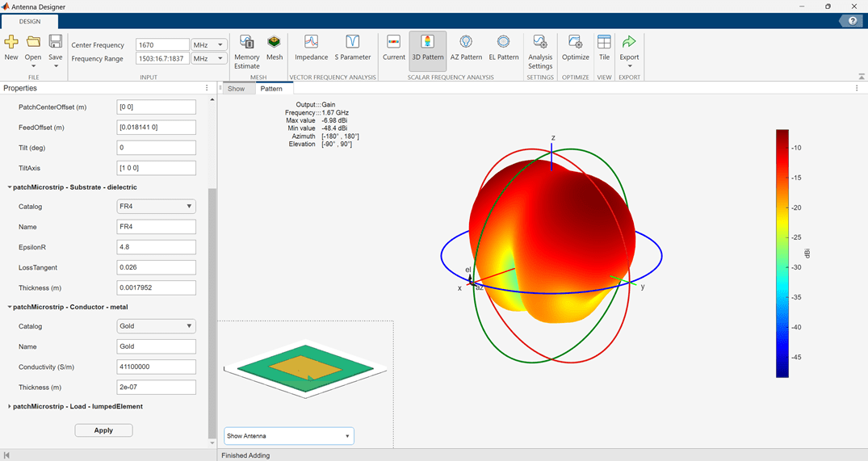The image size is (868, 461).
Task: Open Analysis Settings
Action: pos(540,51)
